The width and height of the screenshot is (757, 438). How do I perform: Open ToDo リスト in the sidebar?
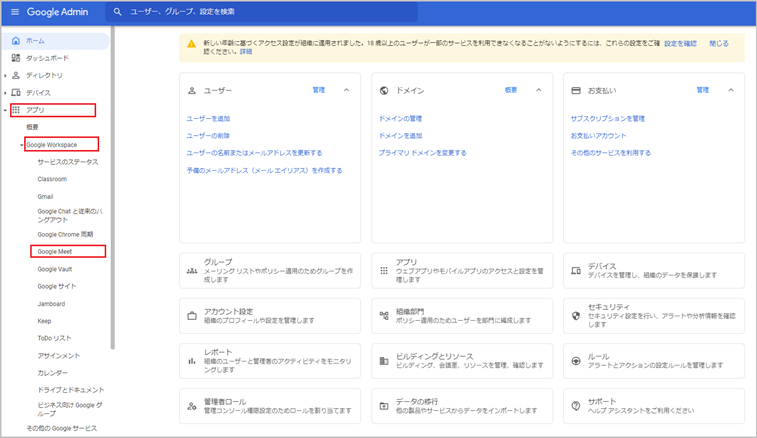click(54, 338)
